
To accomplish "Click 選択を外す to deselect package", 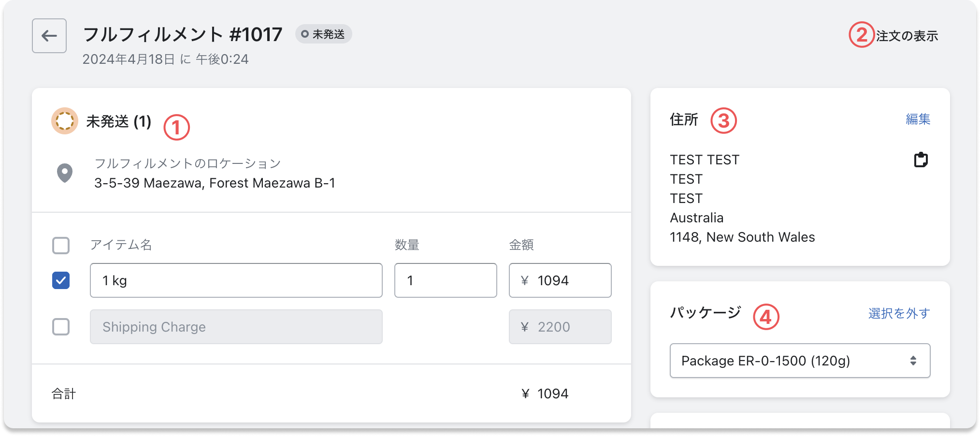I will (x=899, y=314).
